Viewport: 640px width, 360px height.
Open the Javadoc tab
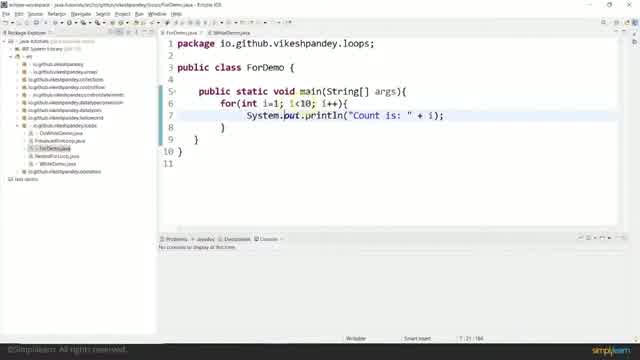coord(204,239)
